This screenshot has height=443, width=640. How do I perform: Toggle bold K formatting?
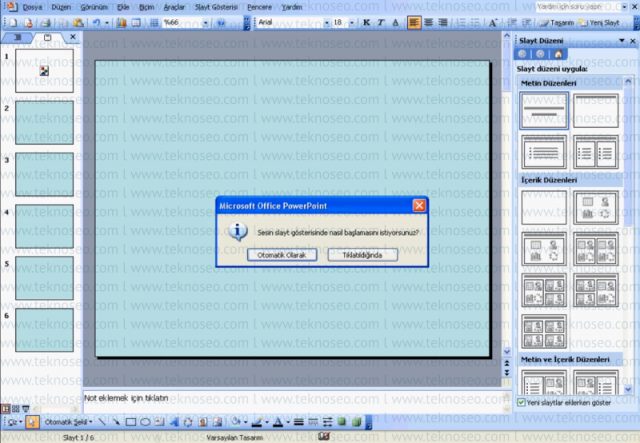(366, 23)
